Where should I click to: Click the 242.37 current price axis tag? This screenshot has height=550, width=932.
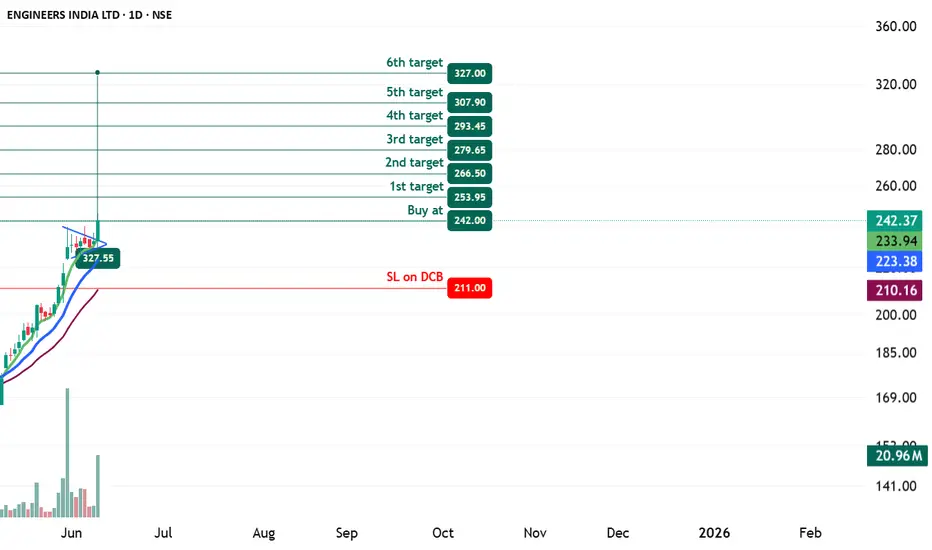[x=895, y=221]
